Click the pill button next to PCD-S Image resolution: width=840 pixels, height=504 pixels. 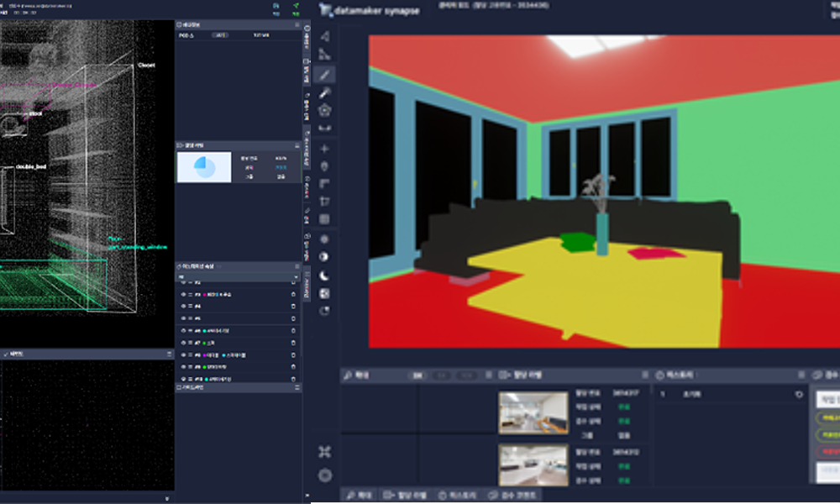tap(220, 35)
